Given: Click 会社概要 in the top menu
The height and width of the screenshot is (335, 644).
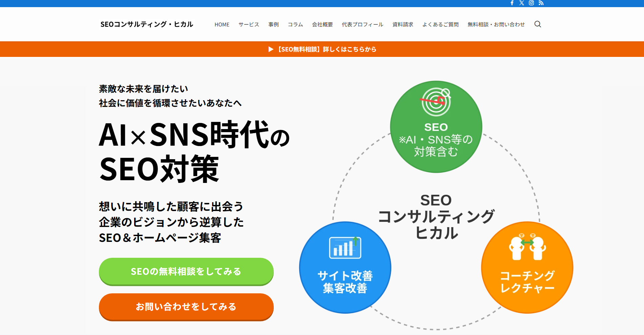Looking at the screenshot, I should (x=322, y=24).
